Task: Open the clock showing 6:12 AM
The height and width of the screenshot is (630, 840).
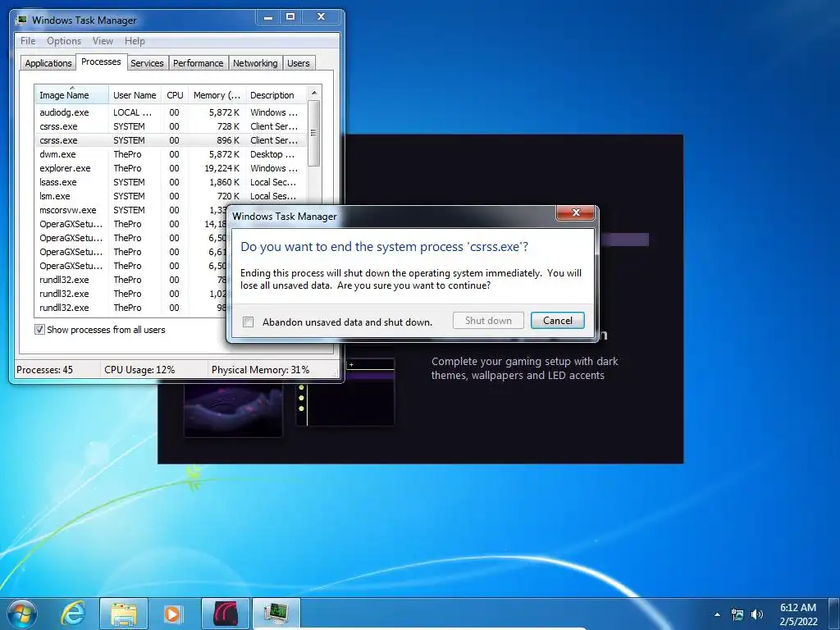Action: tap(798, 614)
